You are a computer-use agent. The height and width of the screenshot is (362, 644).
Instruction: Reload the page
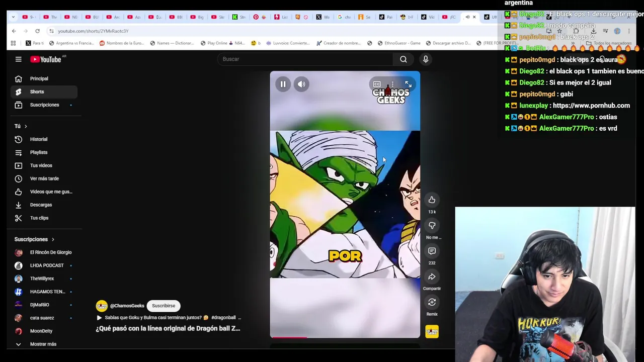coord(37,31)
